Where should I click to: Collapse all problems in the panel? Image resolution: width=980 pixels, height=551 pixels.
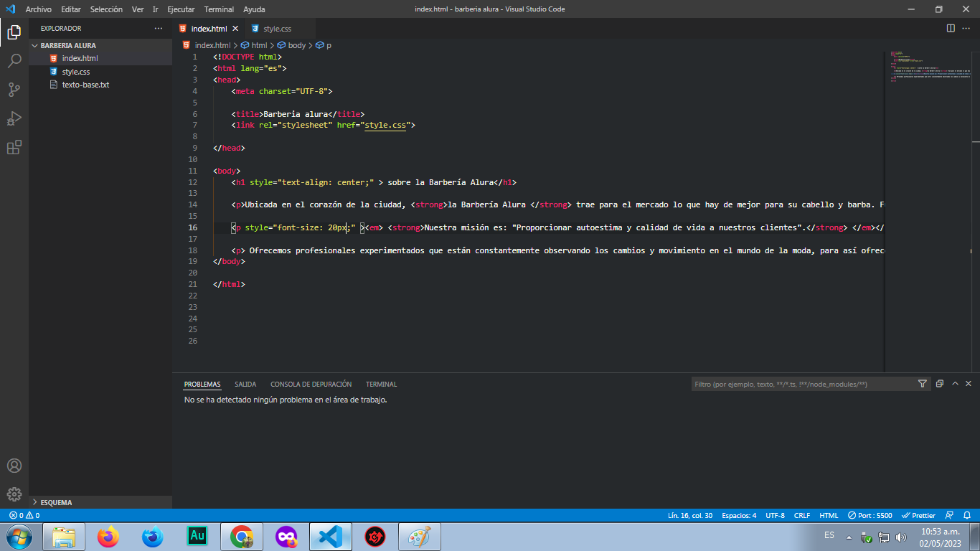click(x=940, y=384)
